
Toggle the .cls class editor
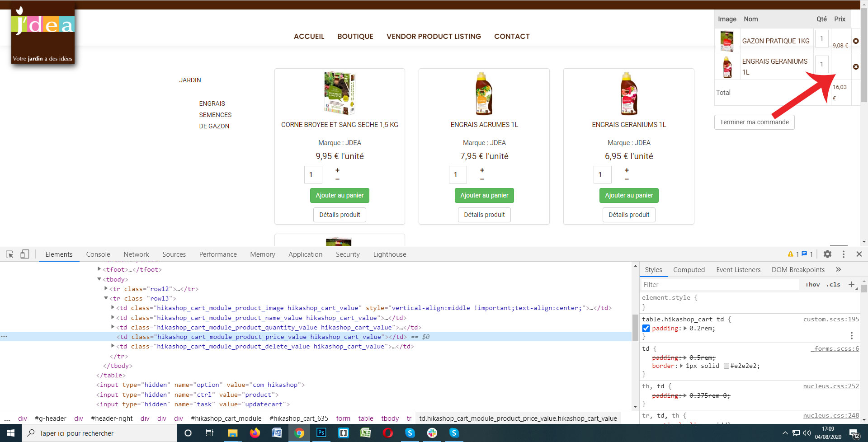(x=833, y=285)
